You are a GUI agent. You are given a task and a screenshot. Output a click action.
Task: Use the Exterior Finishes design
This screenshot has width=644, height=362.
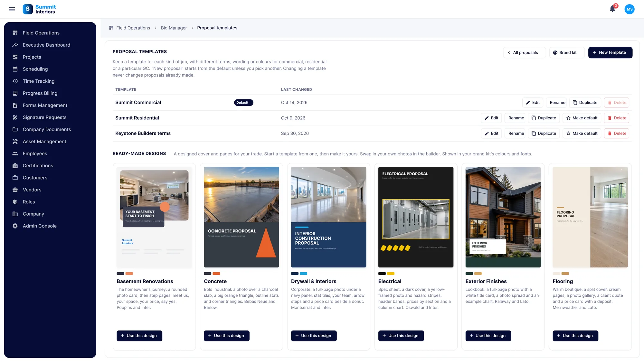point(488,336)
